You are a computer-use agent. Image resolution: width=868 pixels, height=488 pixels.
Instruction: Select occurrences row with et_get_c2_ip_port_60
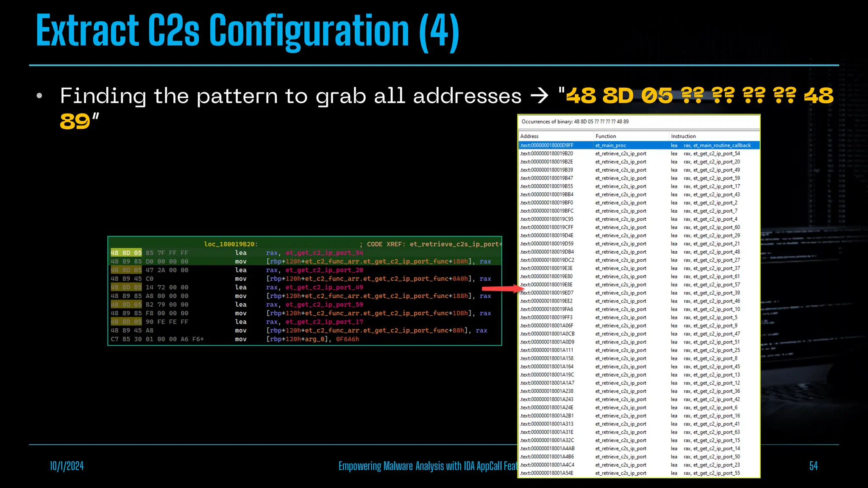[x=639, y=227]
